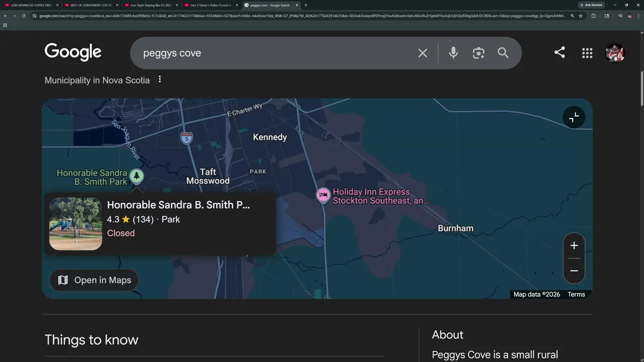This screenshot has height=362, width=644.
Task: Close the Iron Sight Sniping tab
Action: 177,5
